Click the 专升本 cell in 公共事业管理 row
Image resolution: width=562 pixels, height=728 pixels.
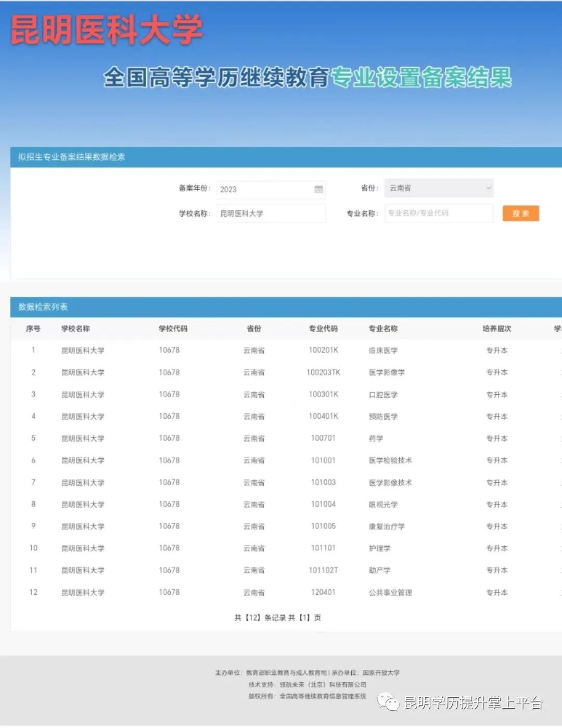coord(496,593)
